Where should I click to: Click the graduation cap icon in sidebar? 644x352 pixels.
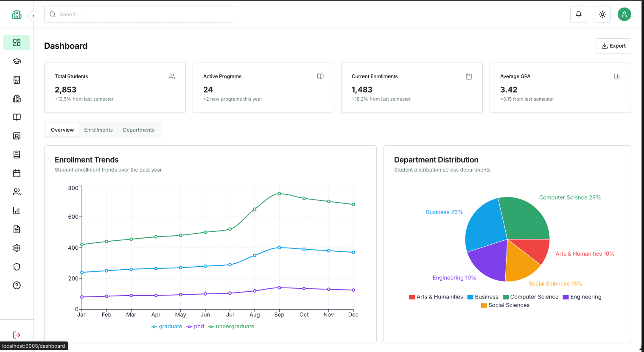(17, 61)
